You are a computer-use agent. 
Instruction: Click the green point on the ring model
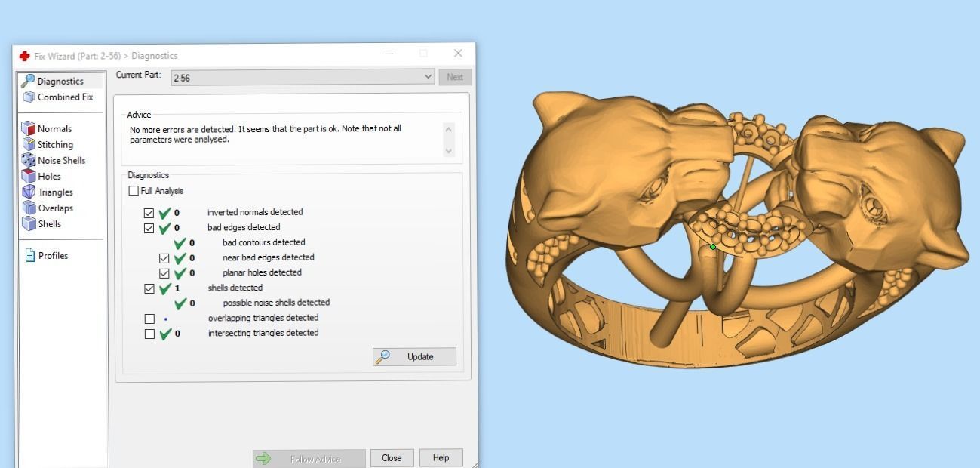pos(713,247)
